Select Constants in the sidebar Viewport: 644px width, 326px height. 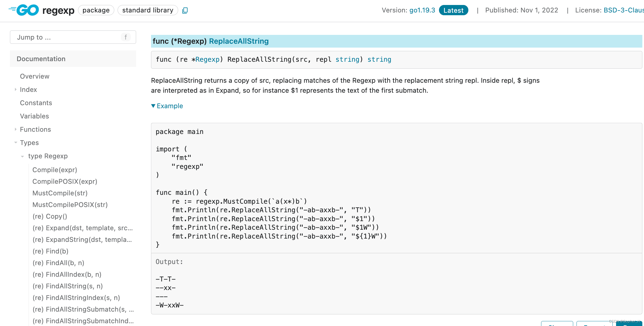(36, 103)
